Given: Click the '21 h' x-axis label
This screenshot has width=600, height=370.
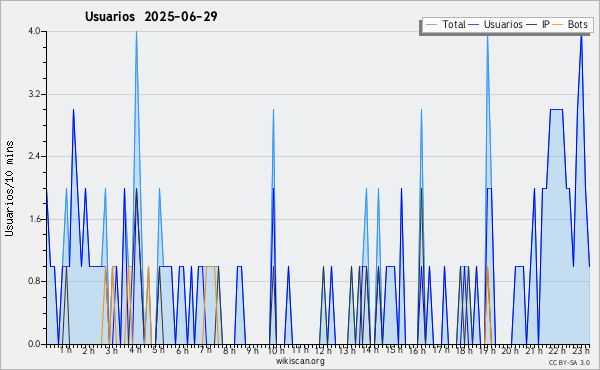Looking at the screenshot, I should tap(534, 350).
